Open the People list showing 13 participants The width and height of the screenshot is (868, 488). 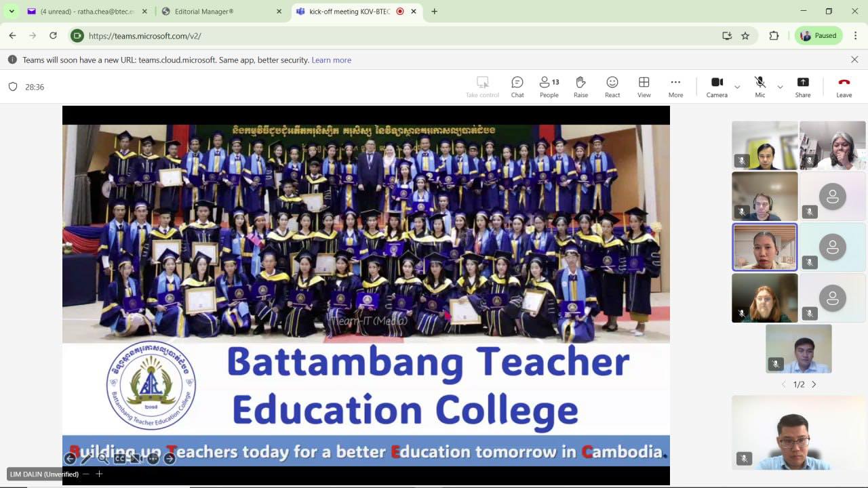(549, 86)
